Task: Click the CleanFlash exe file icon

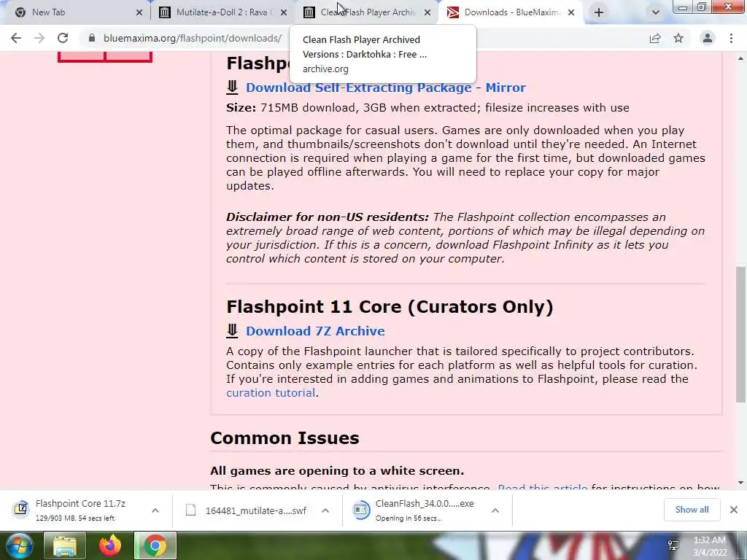Action: pos(361,510)
